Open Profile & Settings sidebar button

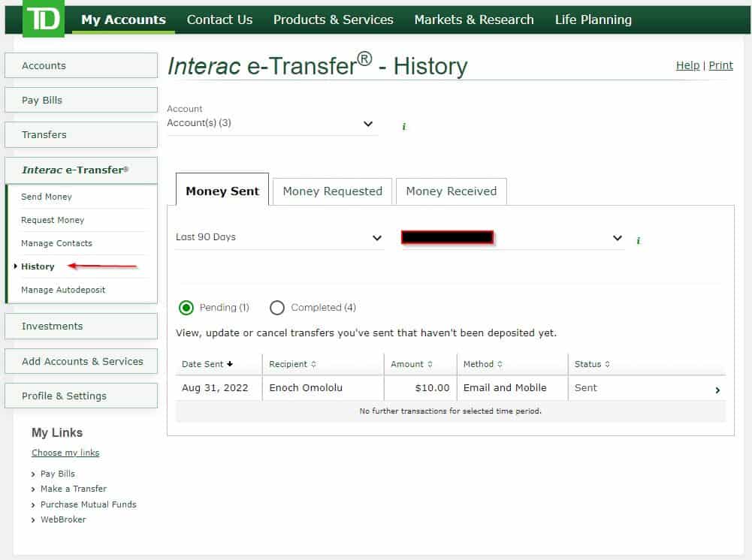pos(81,396)
